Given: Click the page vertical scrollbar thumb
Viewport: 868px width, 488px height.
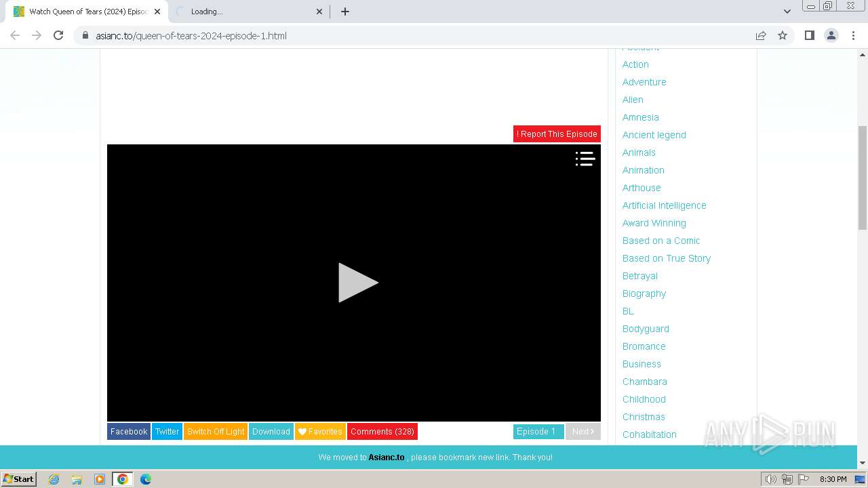Looking at the screenshot, I should click(x=863, y=178).
